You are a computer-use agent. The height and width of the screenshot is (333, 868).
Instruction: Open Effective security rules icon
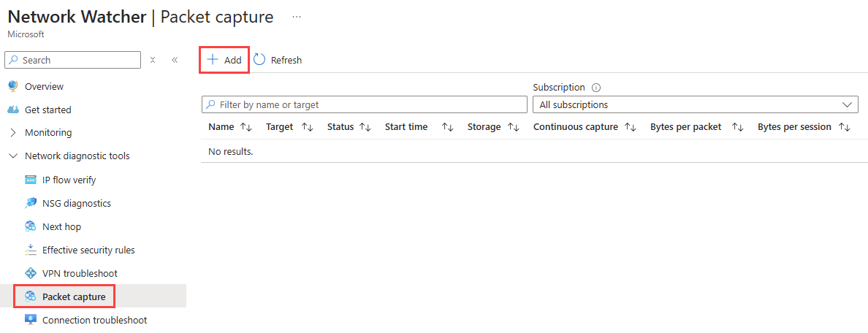(31, 250)
